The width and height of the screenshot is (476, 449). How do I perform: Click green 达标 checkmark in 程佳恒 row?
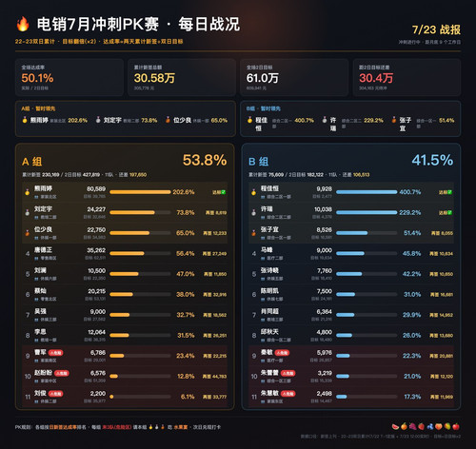(450, 192)
